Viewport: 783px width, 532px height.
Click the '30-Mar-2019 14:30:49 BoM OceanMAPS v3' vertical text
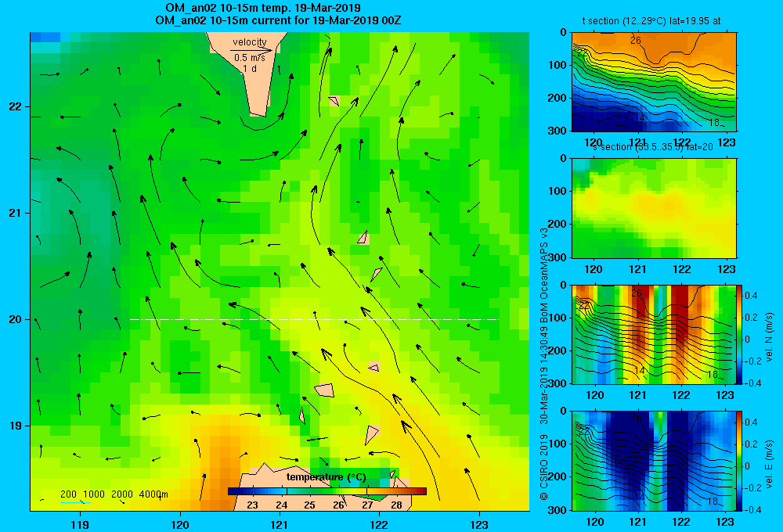point(544,326)
